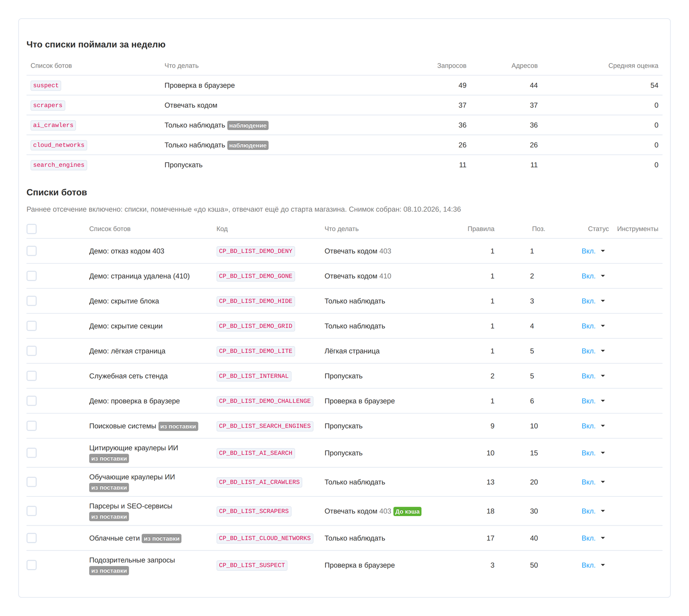The image size is (689, 616).
Task: Select the checkbox for Демо: лёгкая страница
Action: point(31,351)
